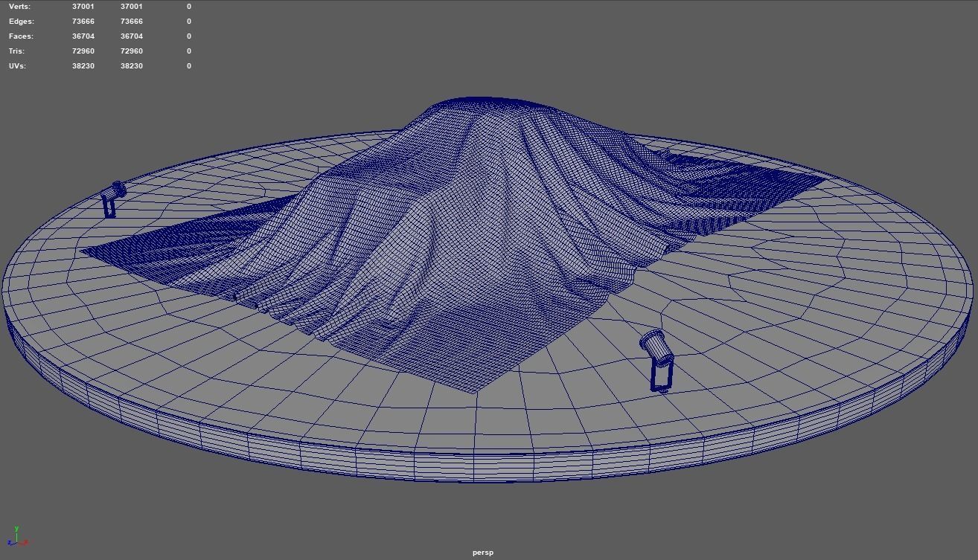978x560 pixels.
Task: Click the first Verts value 37001
Action: click(x=83, y=7)
